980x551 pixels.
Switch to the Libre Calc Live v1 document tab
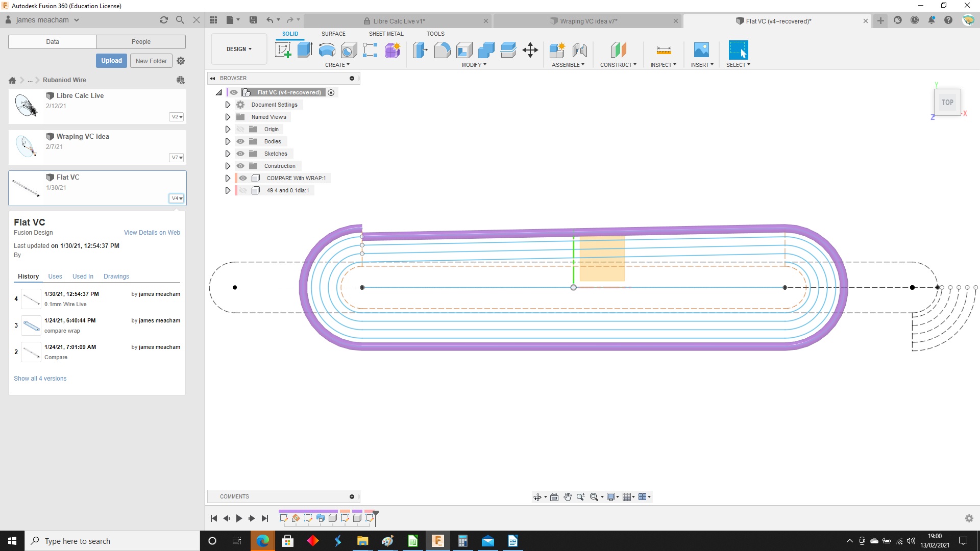pos(399,21)
